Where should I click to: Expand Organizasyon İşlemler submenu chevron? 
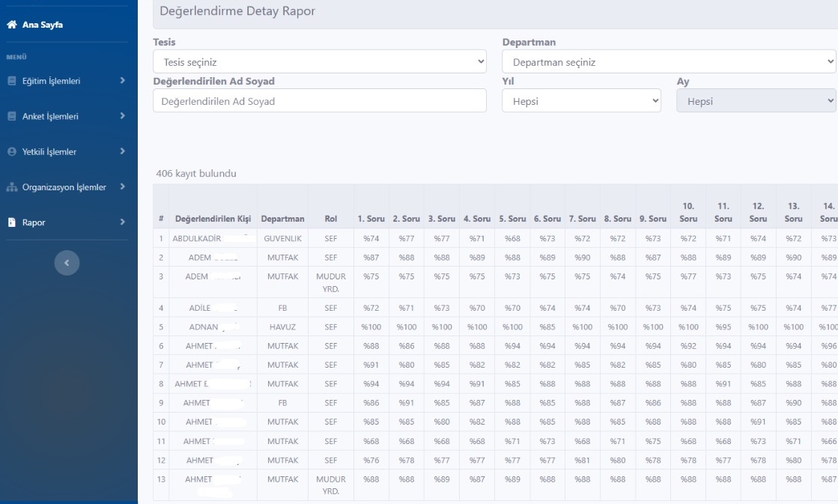pyautogui.click(x=122, y=186)
